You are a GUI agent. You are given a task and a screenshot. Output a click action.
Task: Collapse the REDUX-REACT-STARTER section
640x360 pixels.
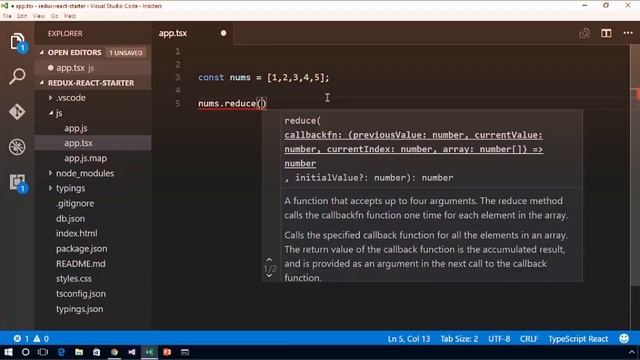click(x=42, y=83)
